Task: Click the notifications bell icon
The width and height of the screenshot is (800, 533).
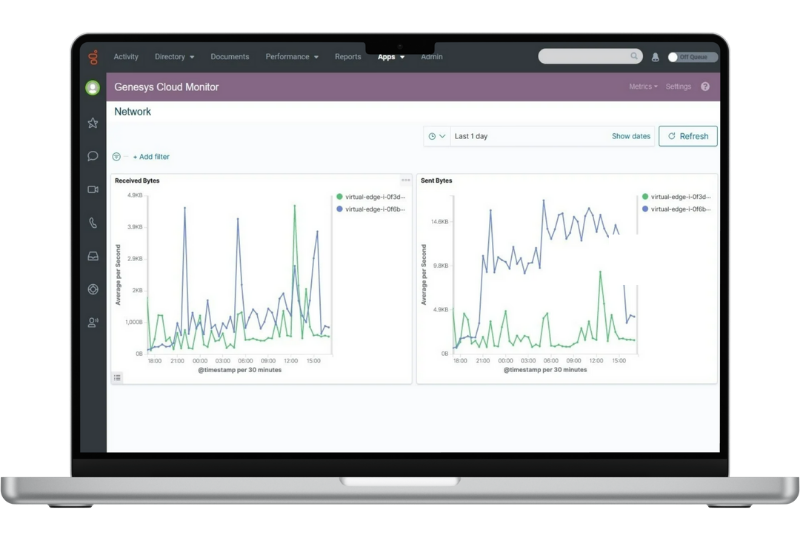Action: (655, 57)
